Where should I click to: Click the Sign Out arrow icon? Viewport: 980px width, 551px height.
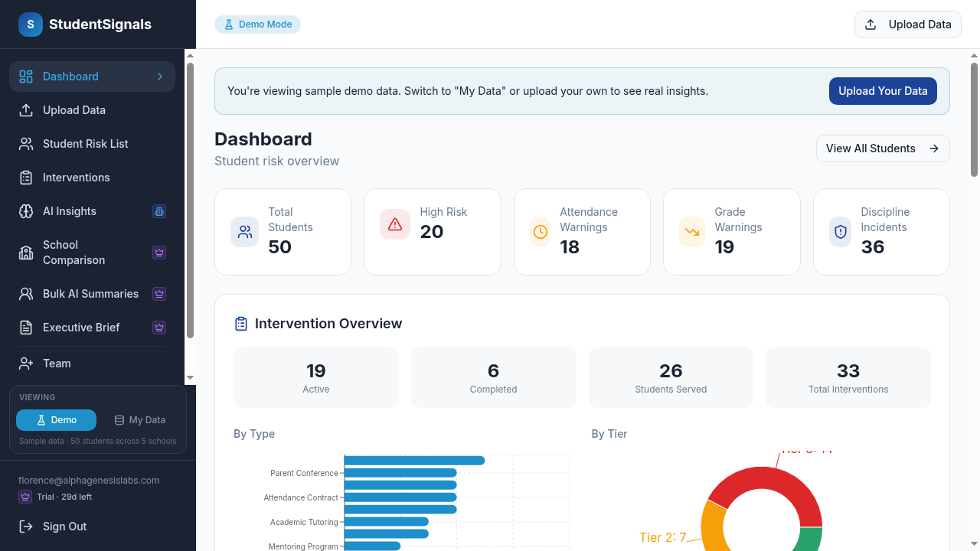pos(26,527)
